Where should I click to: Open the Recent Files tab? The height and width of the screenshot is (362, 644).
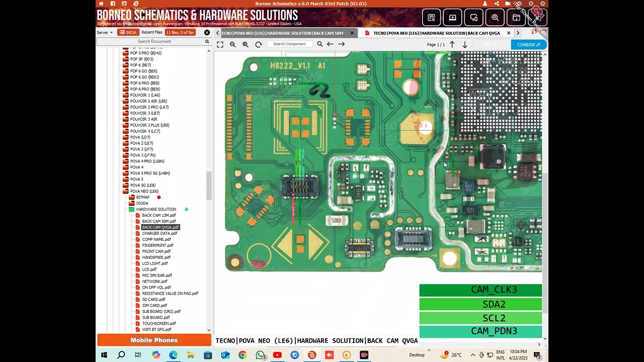tap(152, 33)
